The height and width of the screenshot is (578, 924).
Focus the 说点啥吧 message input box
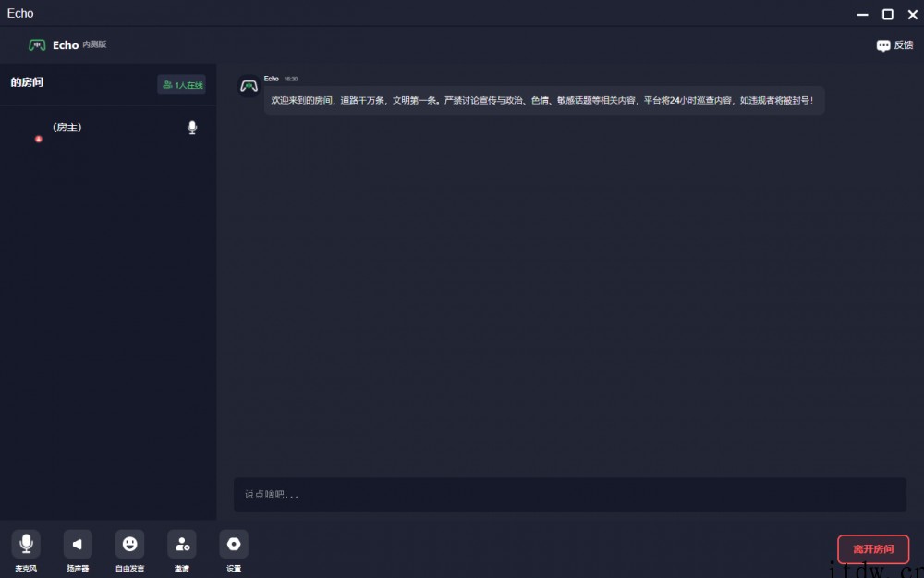pos(569,495)
